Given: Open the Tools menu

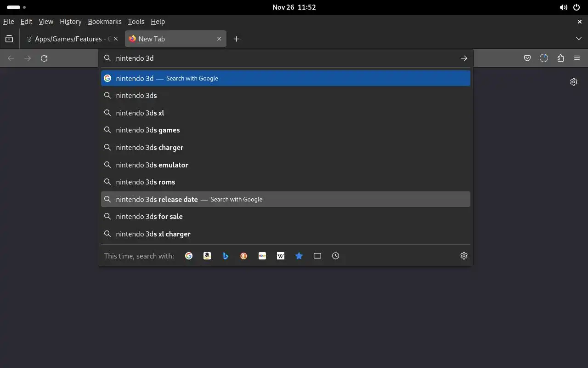Looking at the screenshot, I should click(136, 22).
